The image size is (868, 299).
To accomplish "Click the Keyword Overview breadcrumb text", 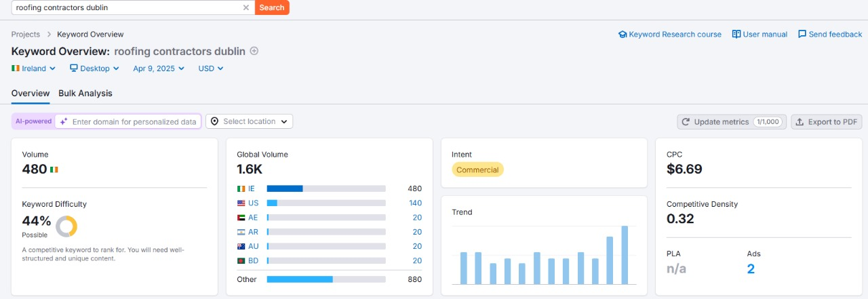I will pos(90,34).
